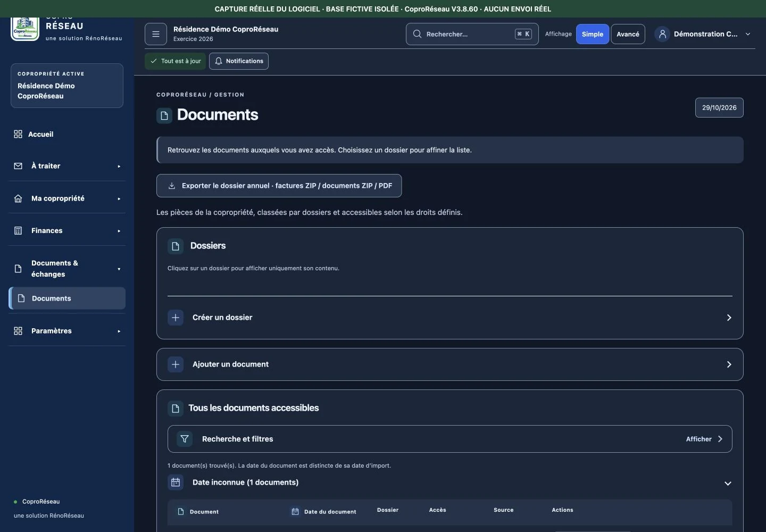Open the hamburger menu button
The image size is (766, 532).
pos(156,34)
